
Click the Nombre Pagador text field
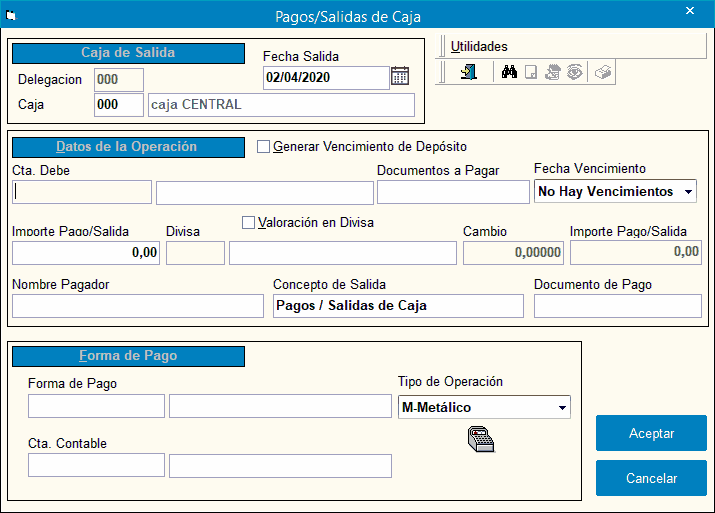[138, 306]
